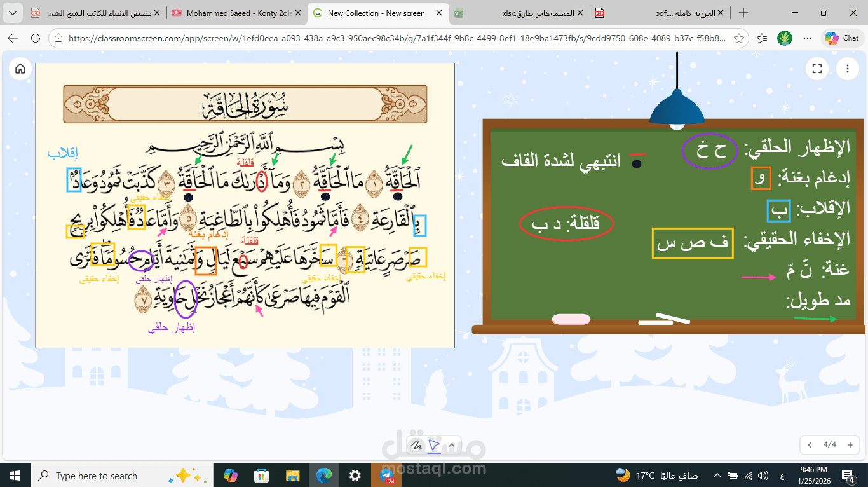868x487 pixels.
Task: Click the Edge icon in the taskbar
Action: pos(324,476)
